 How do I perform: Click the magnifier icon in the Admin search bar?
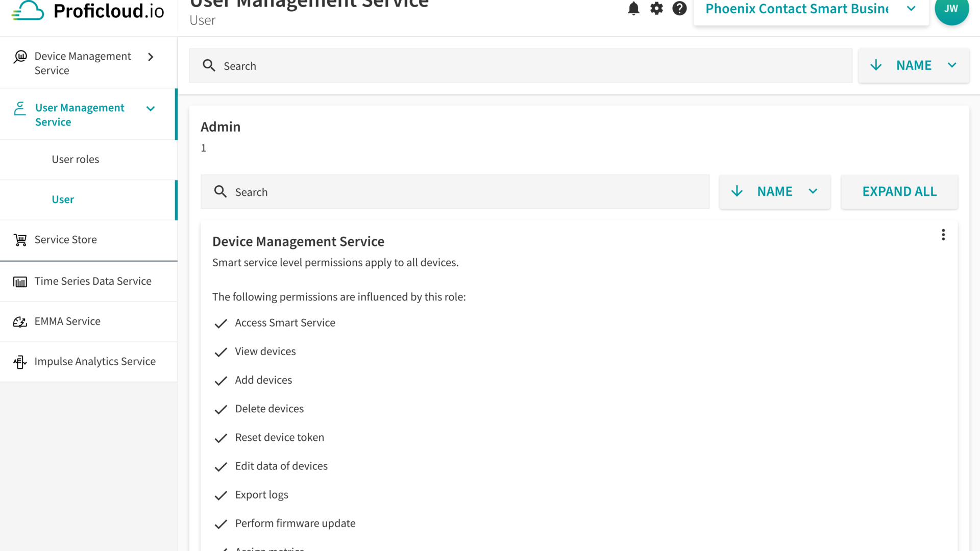tap(220, 191)
